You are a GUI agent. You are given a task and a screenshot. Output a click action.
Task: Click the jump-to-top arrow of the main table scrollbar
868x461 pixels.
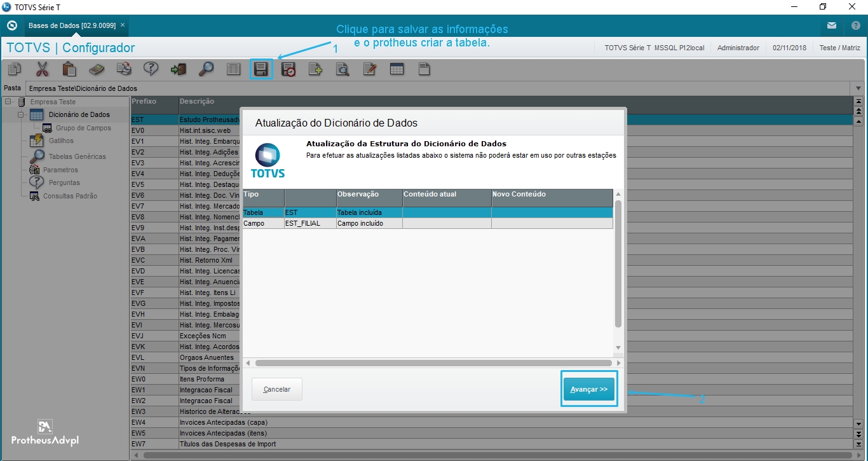point(858,101)
